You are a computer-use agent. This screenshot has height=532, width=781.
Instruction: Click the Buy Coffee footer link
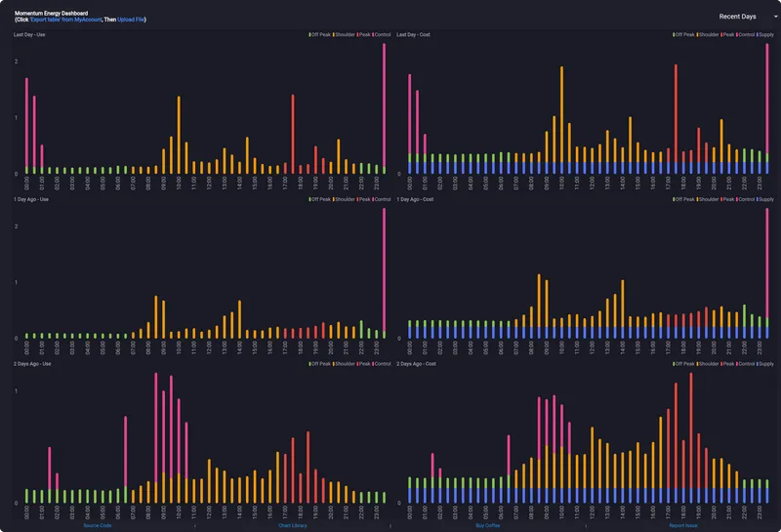487,525
